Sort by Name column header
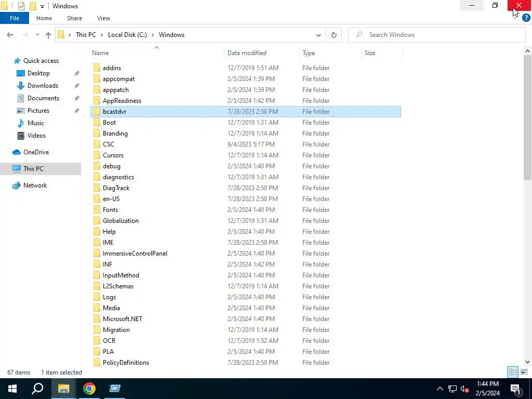 (x=100, y=52)
